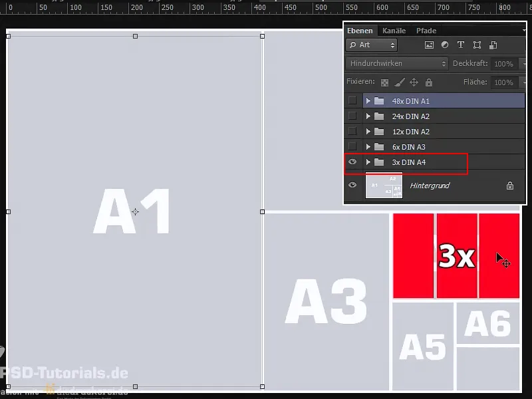Show the 48x DIN A1 group
Screen dimensions: 532x399
[x=352, y=100]
